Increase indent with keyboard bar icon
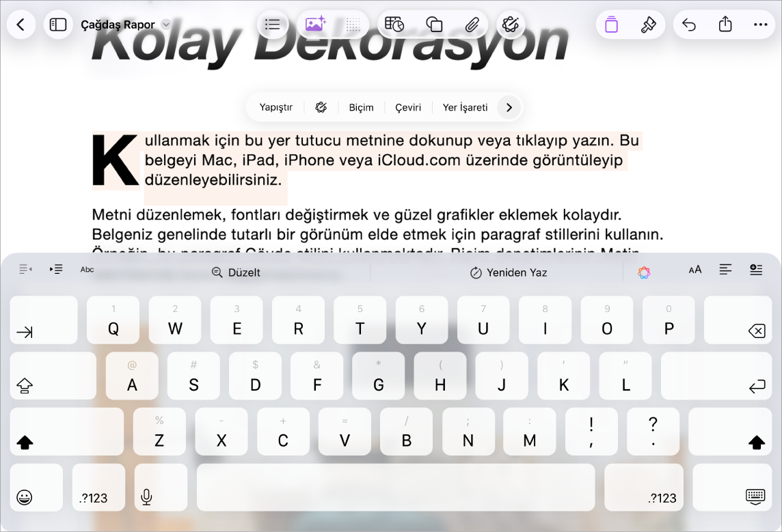This screenshot has height=532, width=782. 56,270
